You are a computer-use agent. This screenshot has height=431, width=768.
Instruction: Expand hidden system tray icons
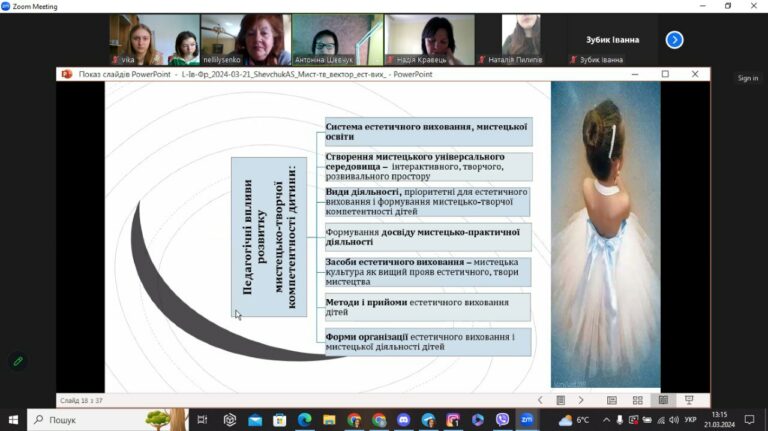click(606, 420)
